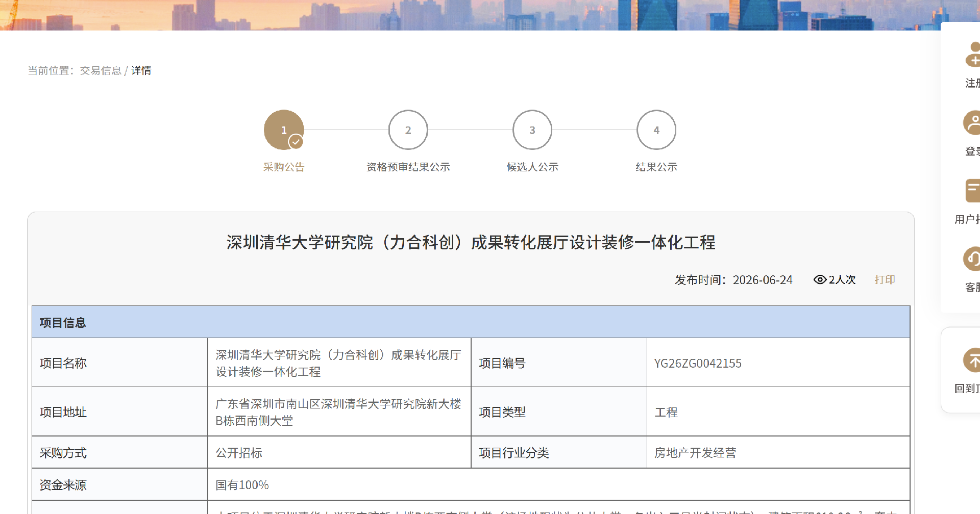This screenshot has height=514, width=980.
Task: Click the customer service headset icon
Action: tap(972, 259)
